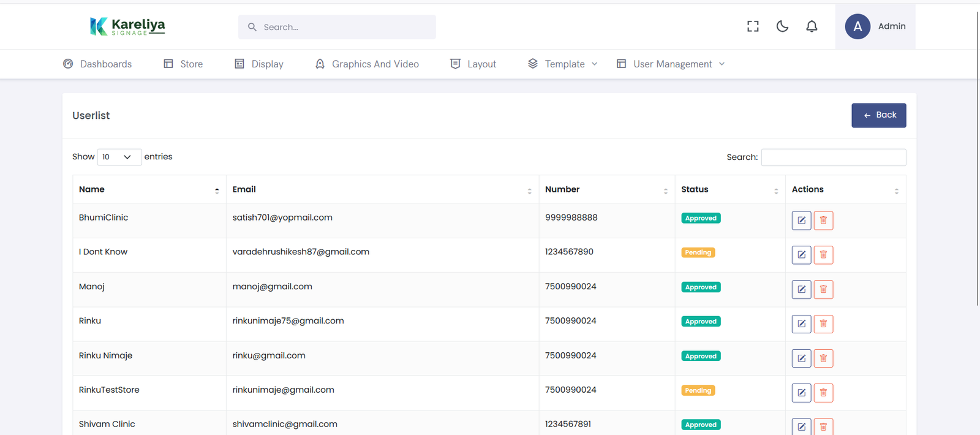980x435 pixels.
Task: Switch to dark mode moon icon
Action: click(x=782, y=26)
